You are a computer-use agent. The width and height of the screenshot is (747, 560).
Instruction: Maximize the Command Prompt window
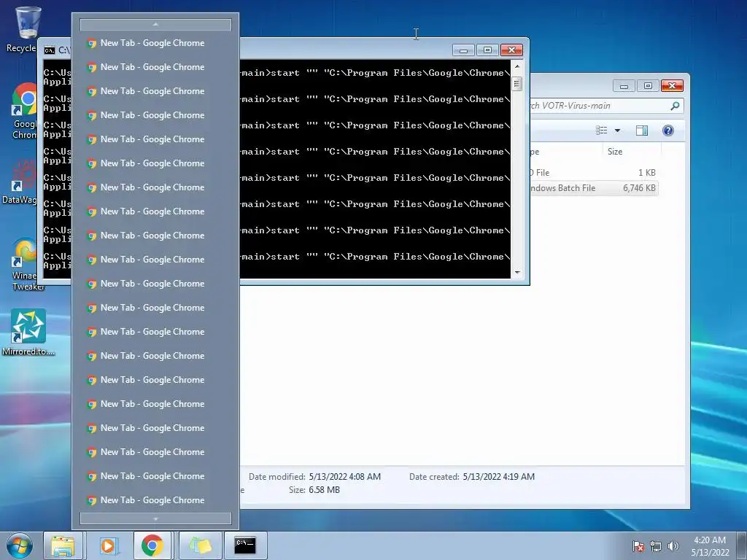(487, 50)
